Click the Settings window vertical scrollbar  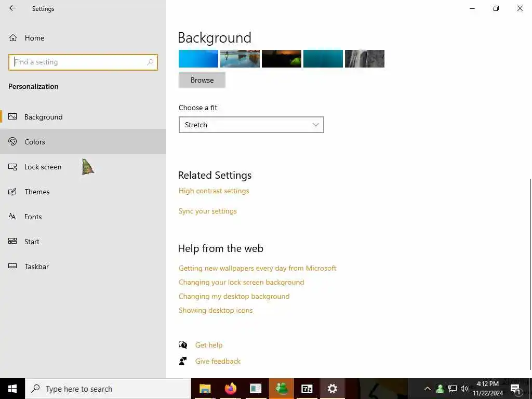point(530,273)
